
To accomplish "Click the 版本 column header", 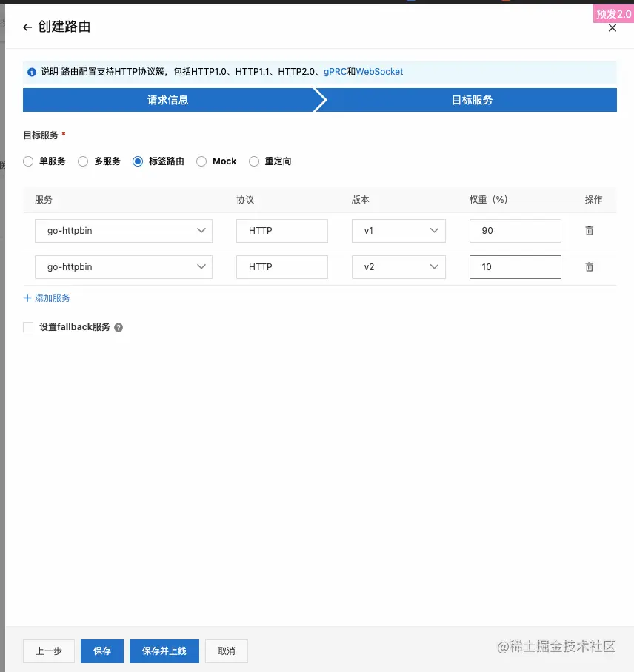I will 360,200.
